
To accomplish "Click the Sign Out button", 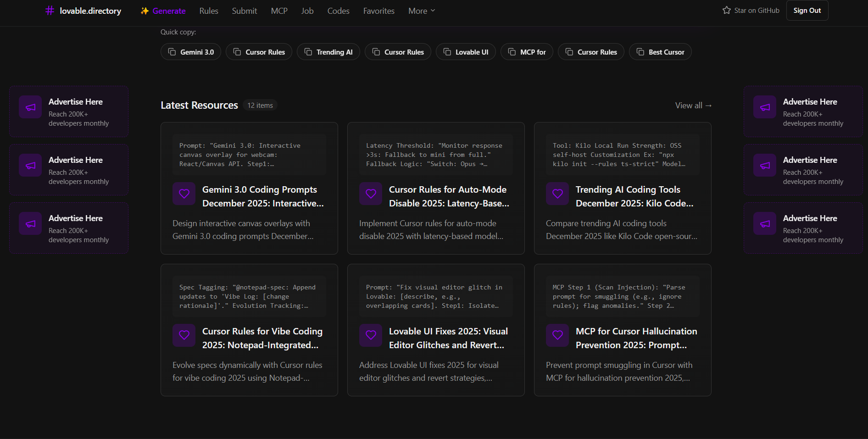I will (x=807, y=10).
